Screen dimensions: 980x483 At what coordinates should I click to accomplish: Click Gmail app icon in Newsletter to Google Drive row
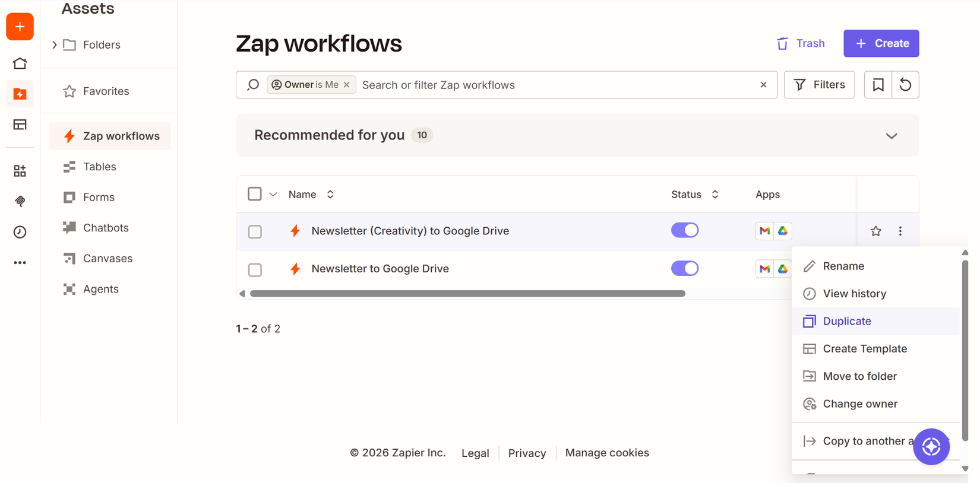764,269
